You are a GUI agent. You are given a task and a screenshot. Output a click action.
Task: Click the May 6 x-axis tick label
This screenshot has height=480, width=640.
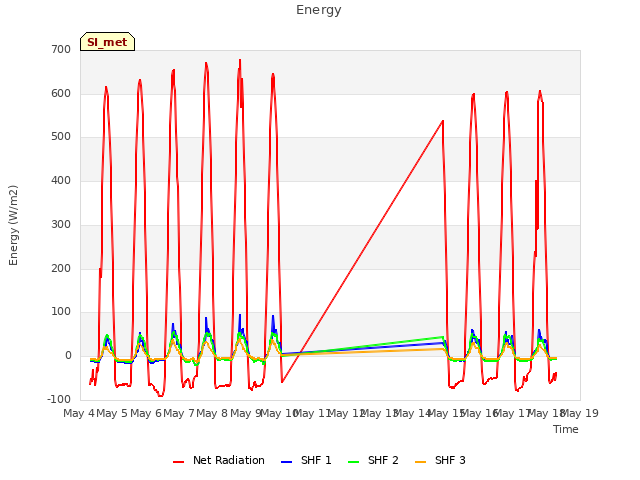[146, 413]
